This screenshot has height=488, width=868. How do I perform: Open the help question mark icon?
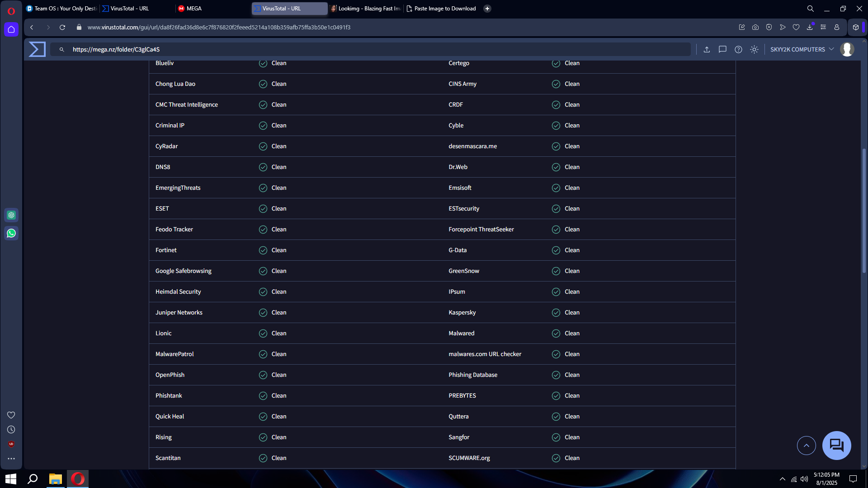(x=738, y=50)
